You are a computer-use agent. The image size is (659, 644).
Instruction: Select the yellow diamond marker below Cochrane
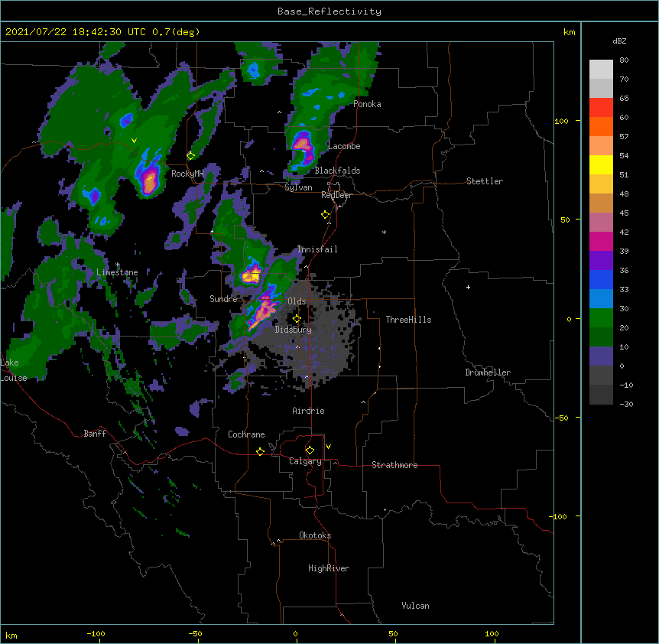260,451
